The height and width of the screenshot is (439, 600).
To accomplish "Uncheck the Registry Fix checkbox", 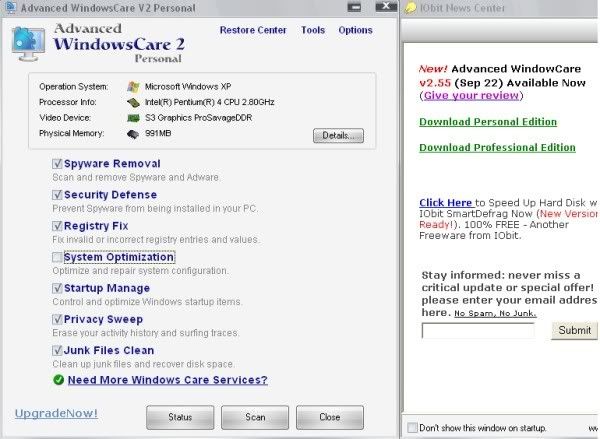I will [57, 226].
